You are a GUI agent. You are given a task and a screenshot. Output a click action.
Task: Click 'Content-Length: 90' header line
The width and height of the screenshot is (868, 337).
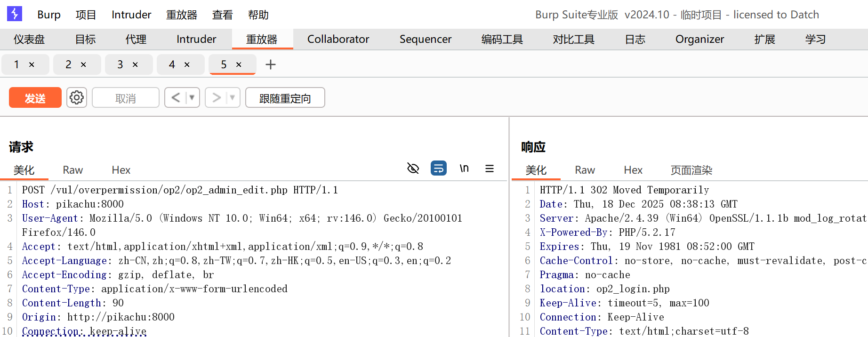click(73, 303)
